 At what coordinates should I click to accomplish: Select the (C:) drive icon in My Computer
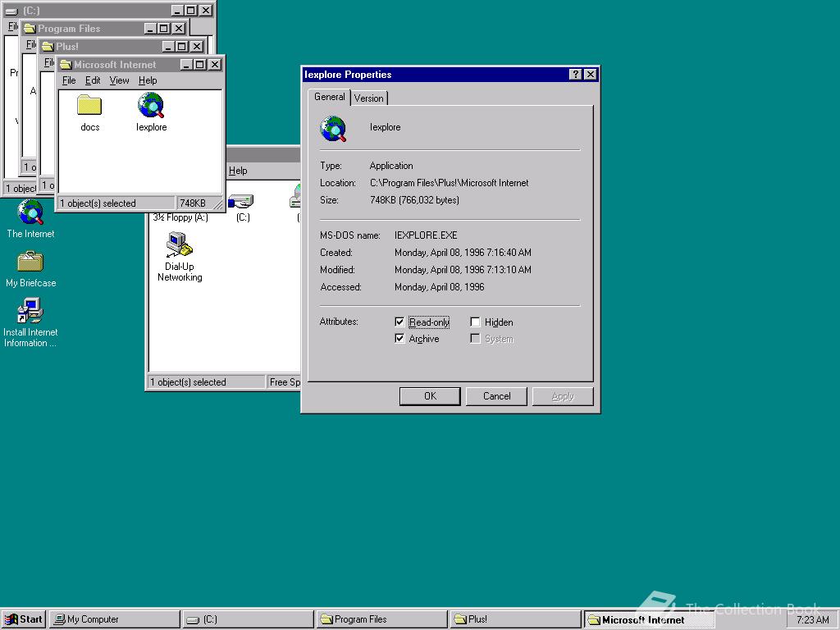pyautogui.click(x=242, y=202)
